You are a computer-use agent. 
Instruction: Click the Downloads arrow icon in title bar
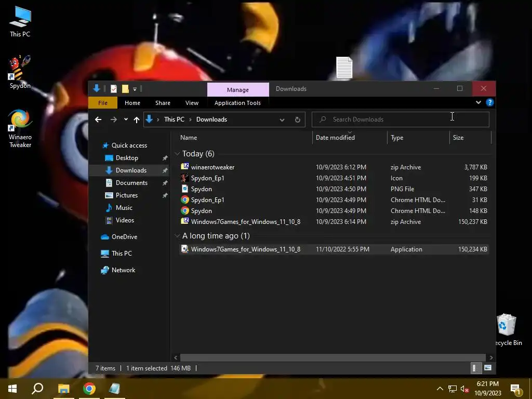click(96, 88)
